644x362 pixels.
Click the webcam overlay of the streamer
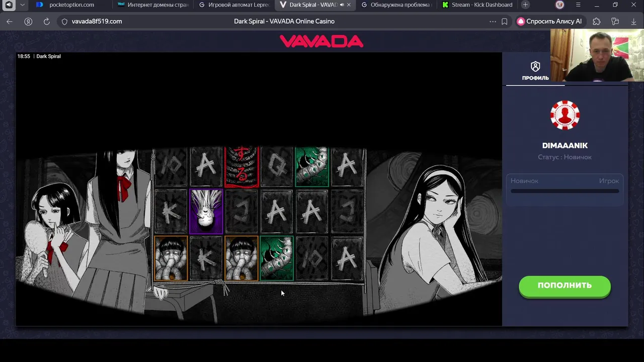coord(597,55)
